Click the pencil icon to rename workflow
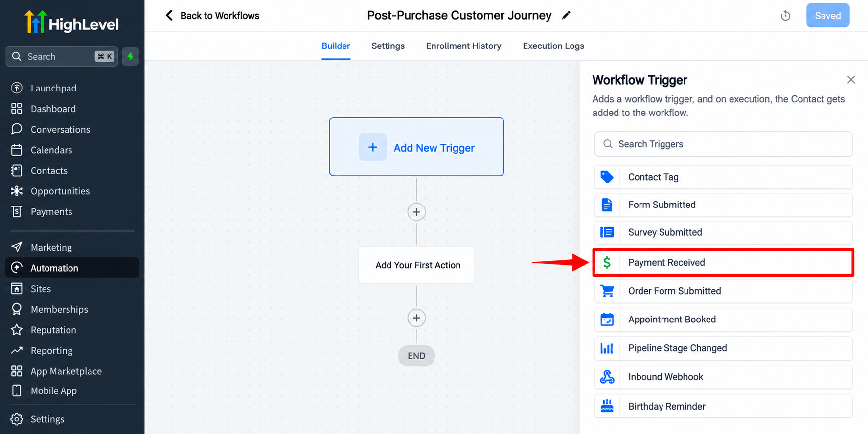The height and width of the screenshot is (434, 868). (566, 15)
